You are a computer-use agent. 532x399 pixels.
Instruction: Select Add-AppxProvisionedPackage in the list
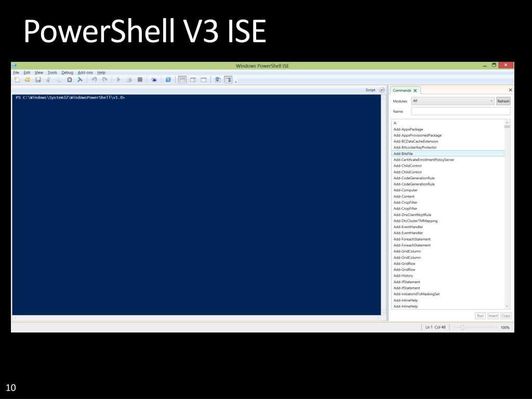pyautogui.click(x=448, y=136)
